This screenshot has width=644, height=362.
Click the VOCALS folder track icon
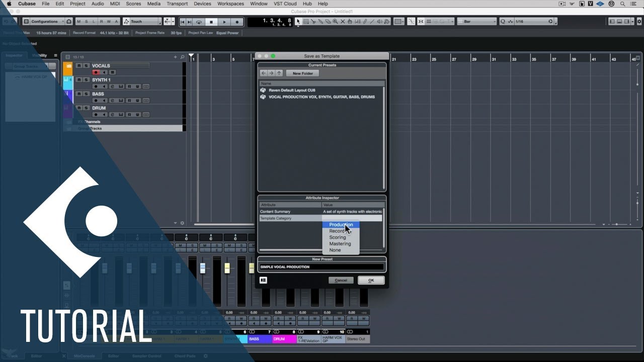pos(69,66)
